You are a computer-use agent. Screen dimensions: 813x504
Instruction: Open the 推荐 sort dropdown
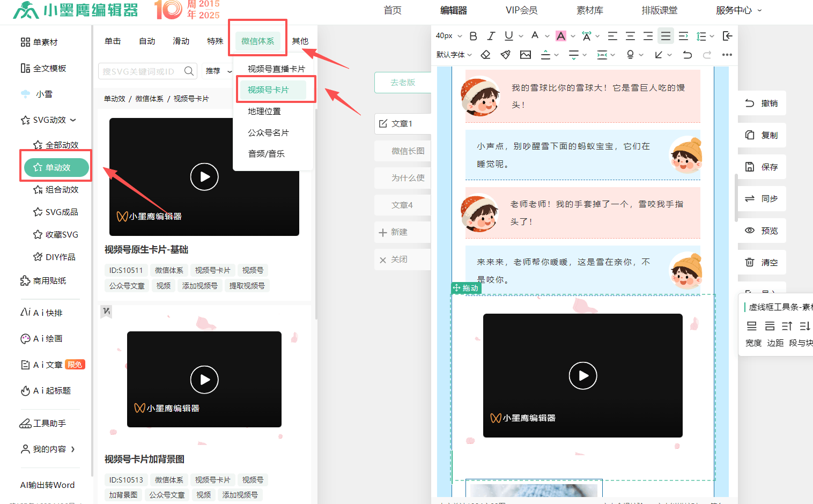coord(219,71)
